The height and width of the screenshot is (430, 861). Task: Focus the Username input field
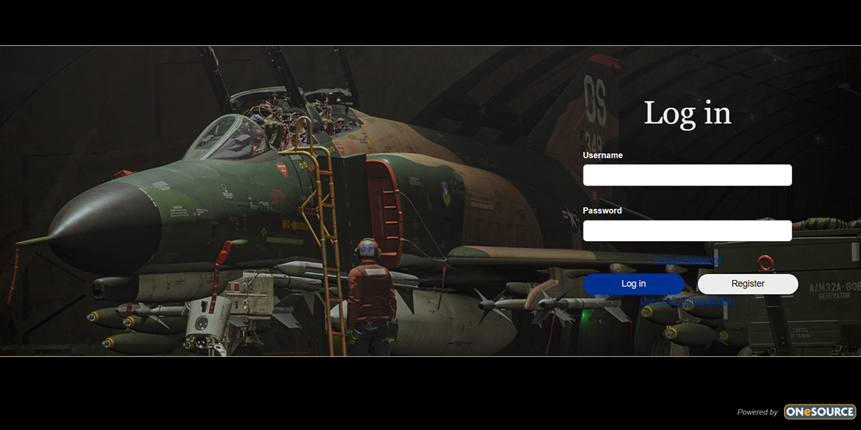pyautogui.click(x=687, y=175)
